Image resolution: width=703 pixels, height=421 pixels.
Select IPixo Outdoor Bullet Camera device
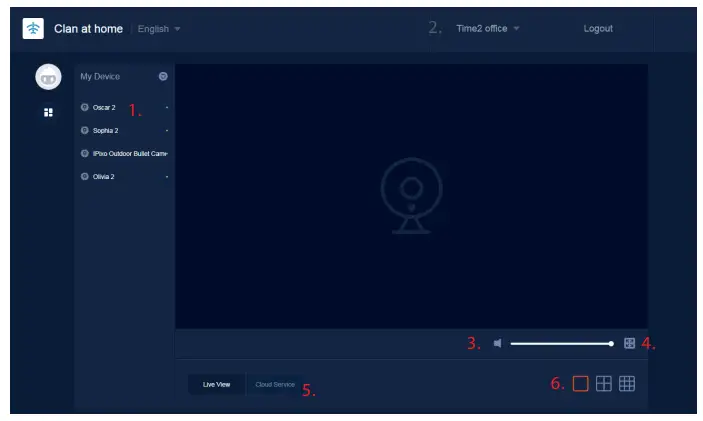pyautogui.click(x=130, y=153)
